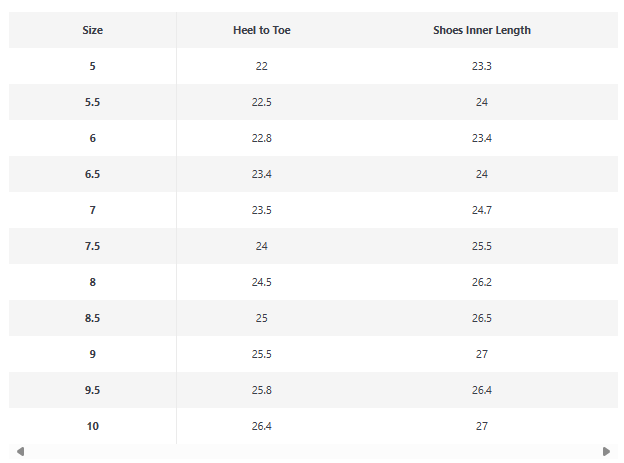This screenshot has width=624, height=463.
Task: Choose size 8 row label
Action: coord(92,282)
